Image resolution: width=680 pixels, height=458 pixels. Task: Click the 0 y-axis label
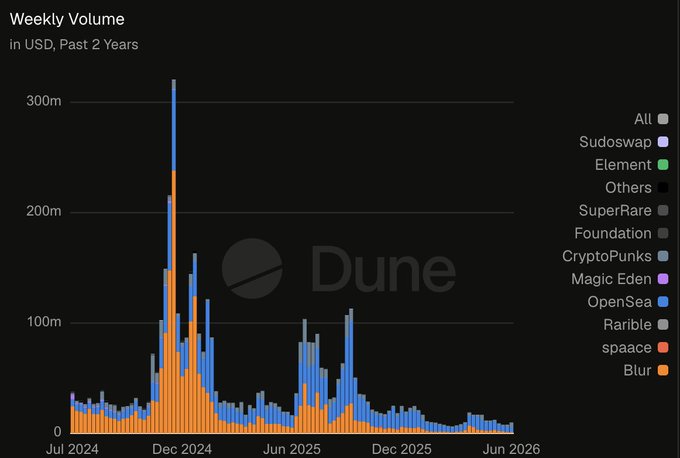coord(57,432)
